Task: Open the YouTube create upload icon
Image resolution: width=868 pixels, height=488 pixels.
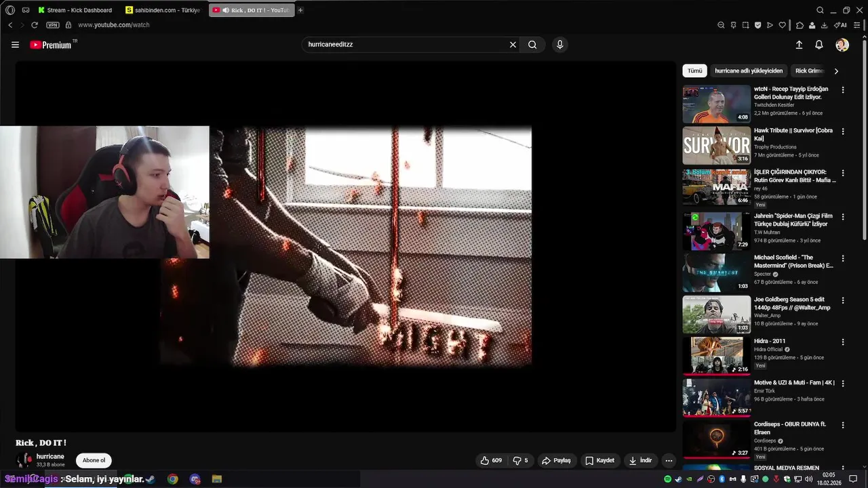Action: 799,45
